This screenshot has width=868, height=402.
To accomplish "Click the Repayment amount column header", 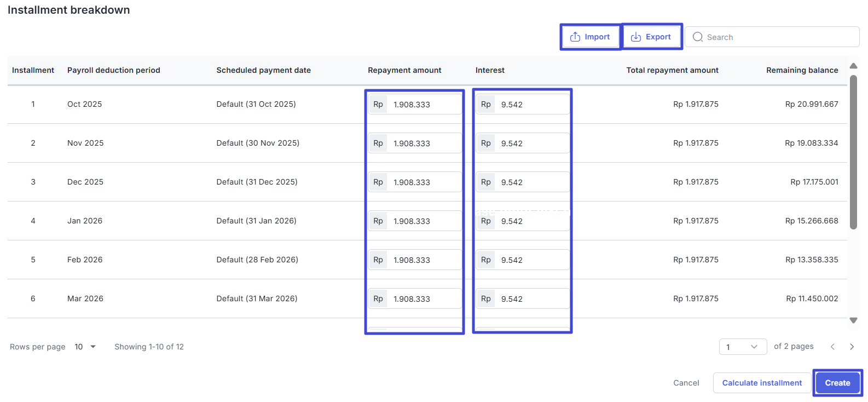I will click(404, 70).
